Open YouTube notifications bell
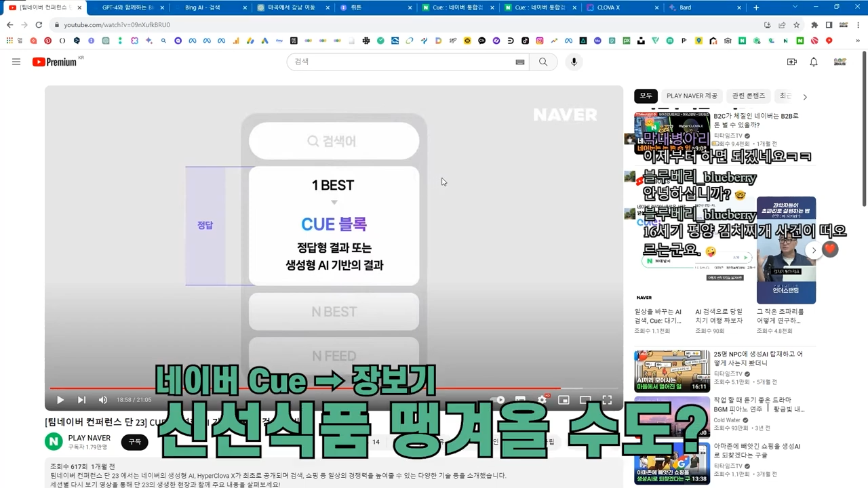 point(813,62)
